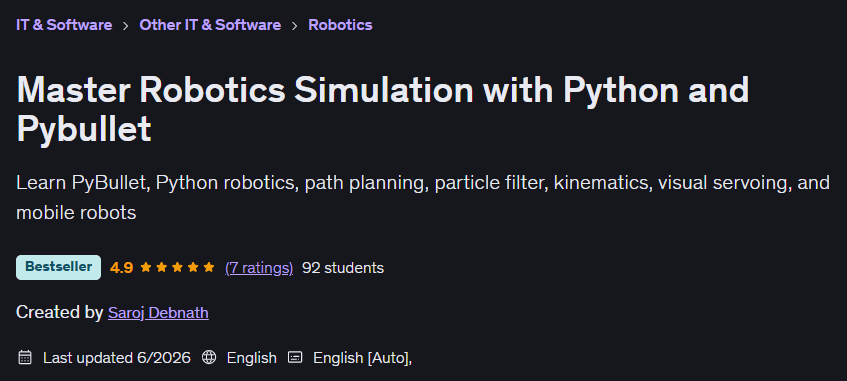Click the English language text beside globe
847x381 pixels.
click(x=252, y=358)
